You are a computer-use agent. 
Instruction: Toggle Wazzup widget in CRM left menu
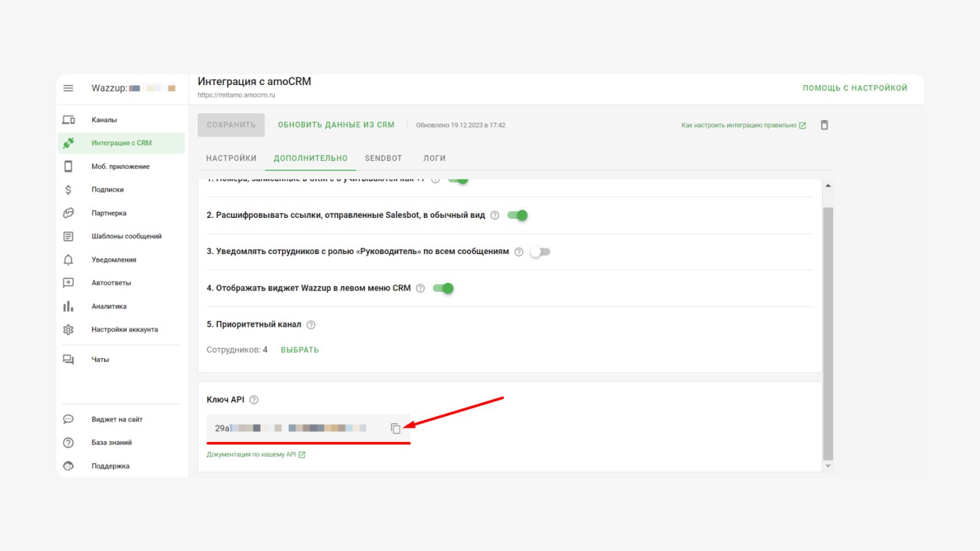(x=443, y=288)
